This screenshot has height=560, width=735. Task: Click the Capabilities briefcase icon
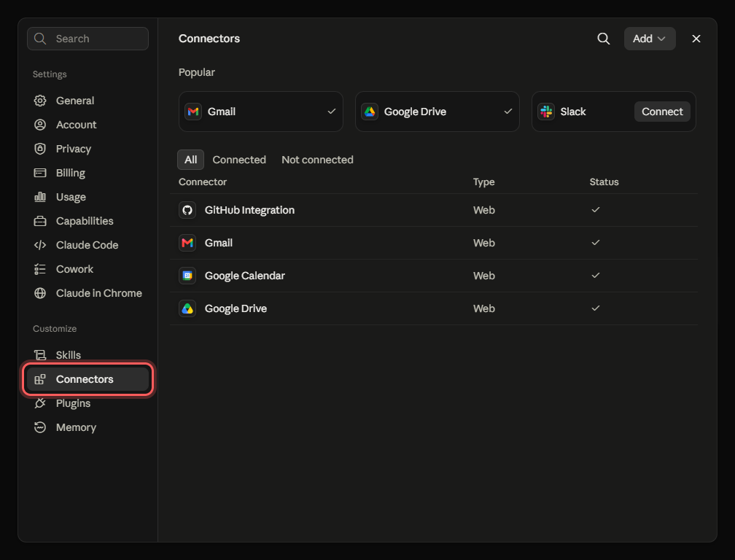point(40,221)
